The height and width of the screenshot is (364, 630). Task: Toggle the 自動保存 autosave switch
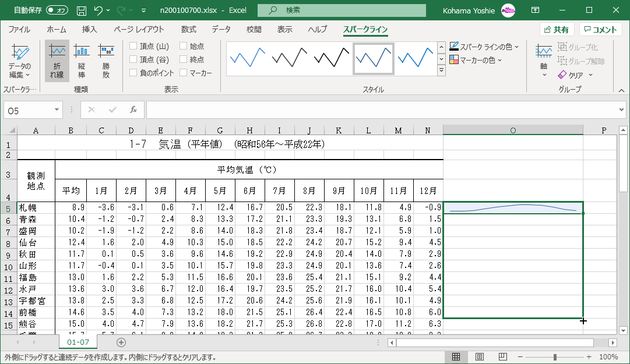click(57, 10)
